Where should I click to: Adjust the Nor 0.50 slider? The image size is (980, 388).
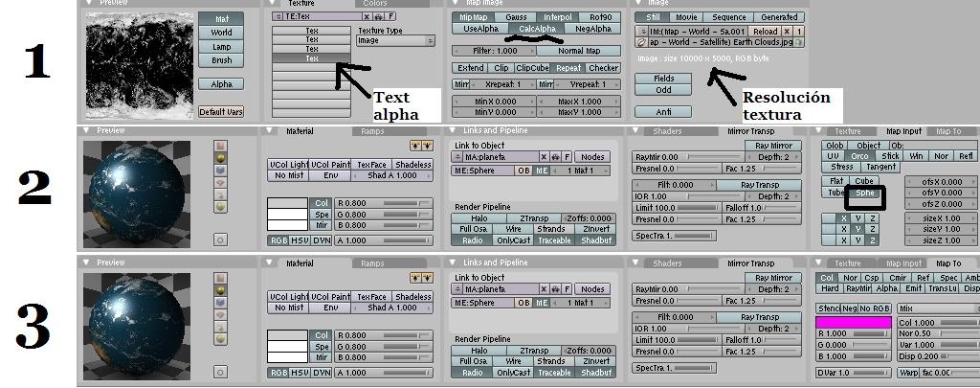click(x=938, y=333)
